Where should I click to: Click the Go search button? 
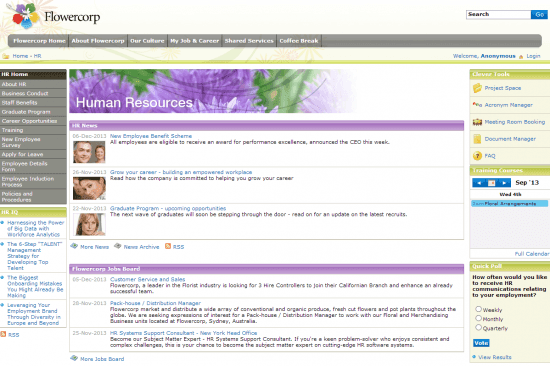(539, 14)
